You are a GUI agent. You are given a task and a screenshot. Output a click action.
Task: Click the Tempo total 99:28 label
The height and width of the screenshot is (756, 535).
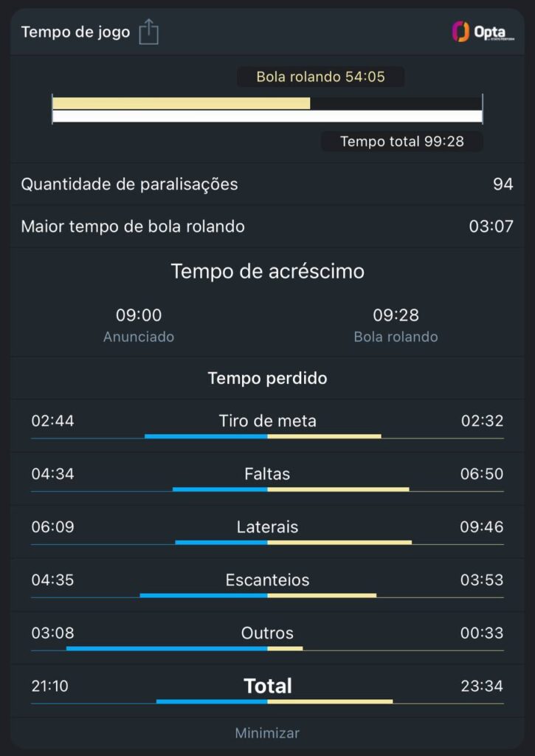pyautogui.click(x=401, y=141)
